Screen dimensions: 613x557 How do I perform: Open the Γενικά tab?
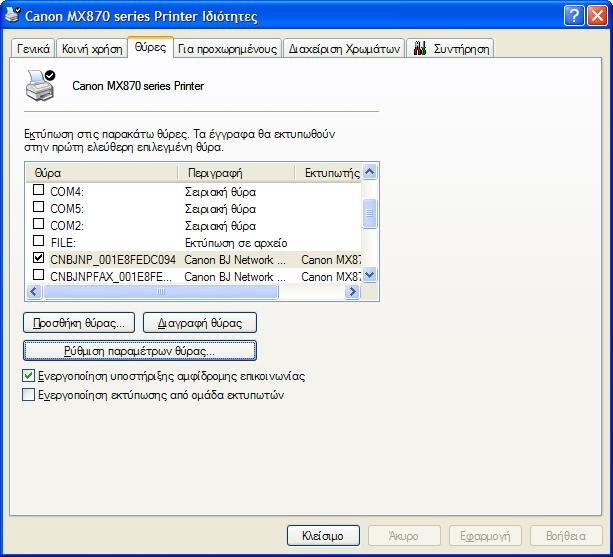pyautogui.click(x=33, y=49)
